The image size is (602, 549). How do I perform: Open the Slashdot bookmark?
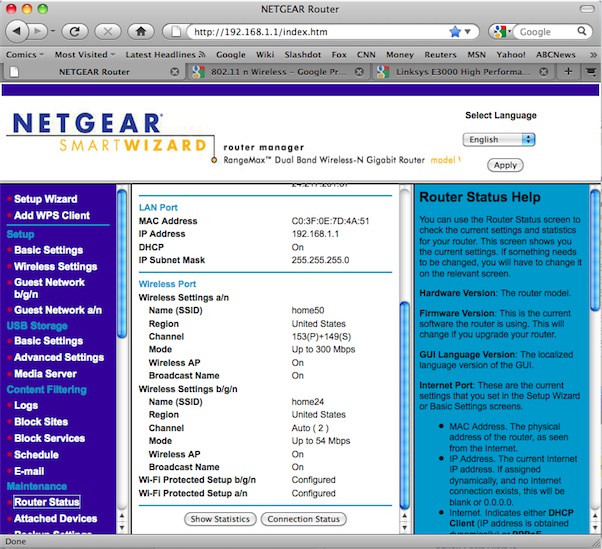[303, 55]
